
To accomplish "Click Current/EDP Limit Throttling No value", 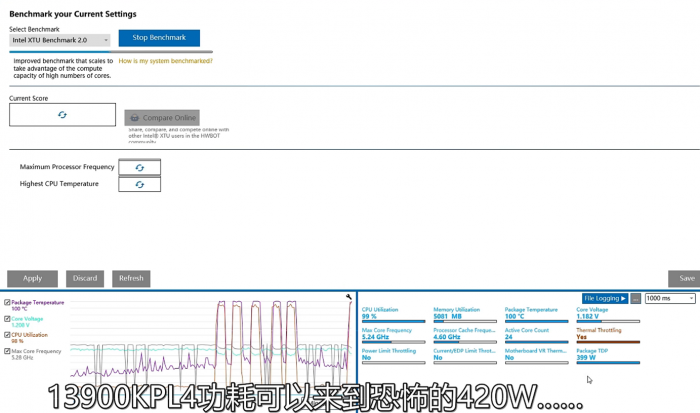I will click(x=438, y=358).
